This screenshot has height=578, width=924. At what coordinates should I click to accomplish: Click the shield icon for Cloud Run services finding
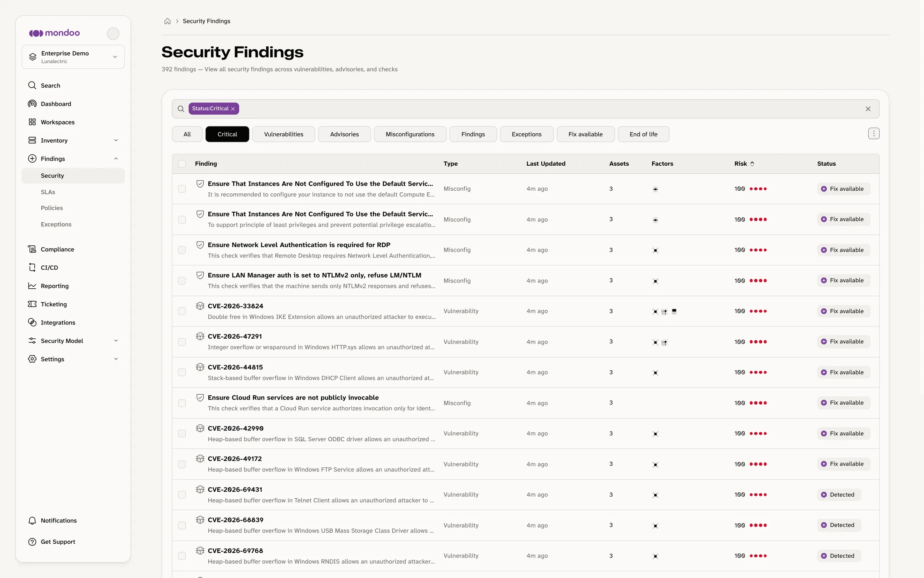pyautogui.click(x=200, y=398)
